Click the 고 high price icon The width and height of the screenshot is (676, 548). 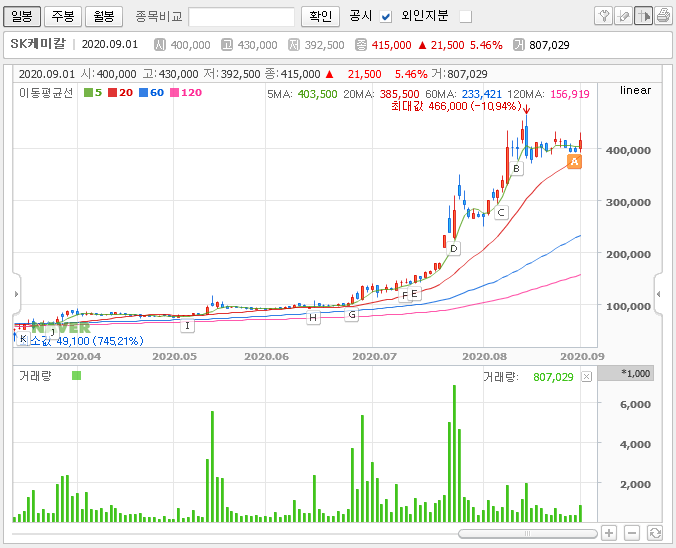[x=227, y=45]
